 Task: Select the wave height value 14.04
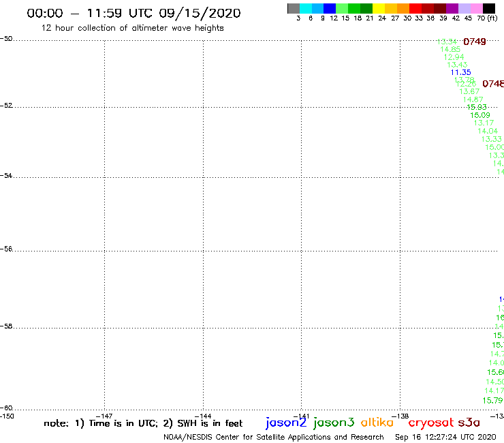488,131
